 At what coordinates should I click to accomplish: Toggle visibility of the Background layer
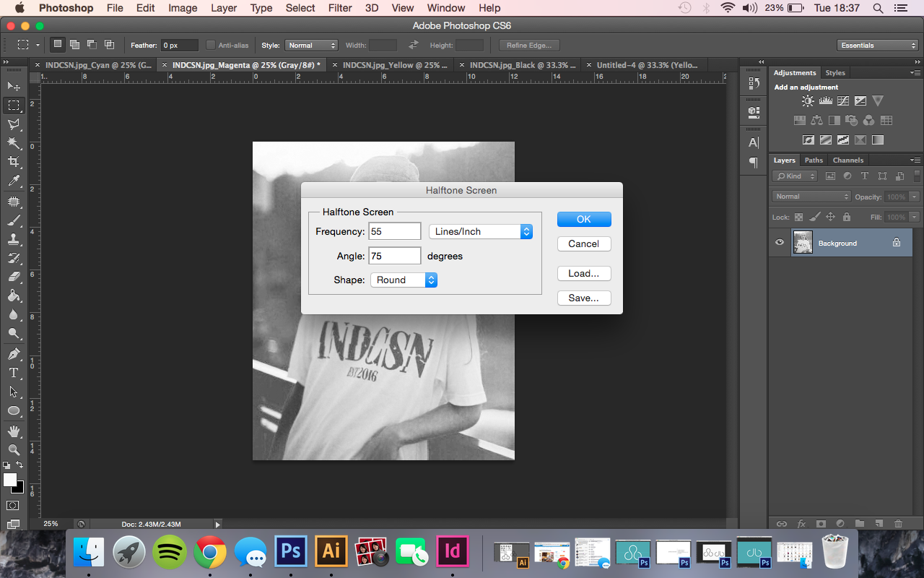780,243
